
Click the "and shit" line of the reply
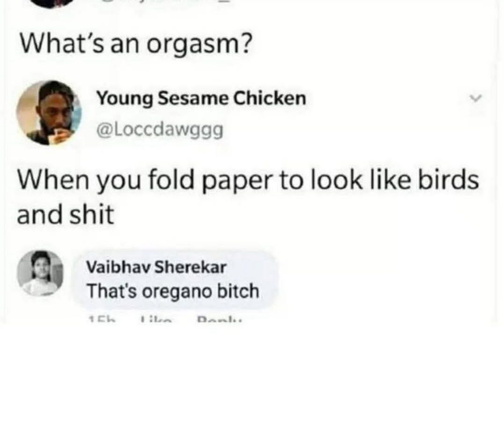[66, 215]
